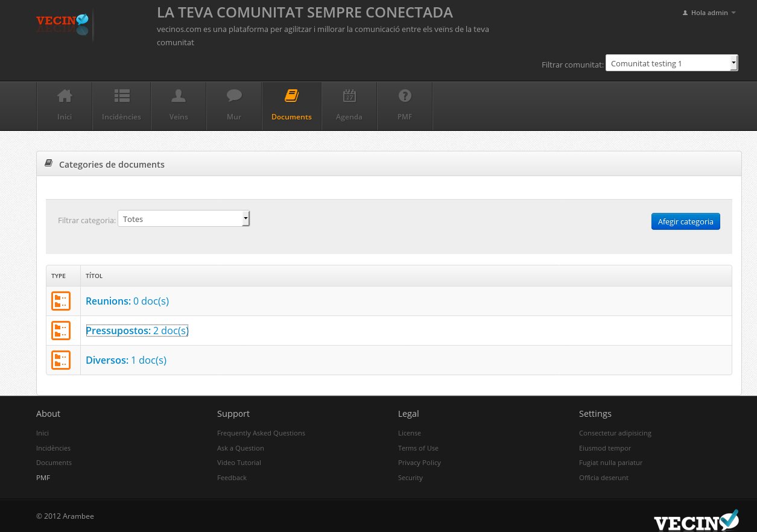Click Frequently Asked Questions in footer
757x532 pixels.
click(261, 433)
